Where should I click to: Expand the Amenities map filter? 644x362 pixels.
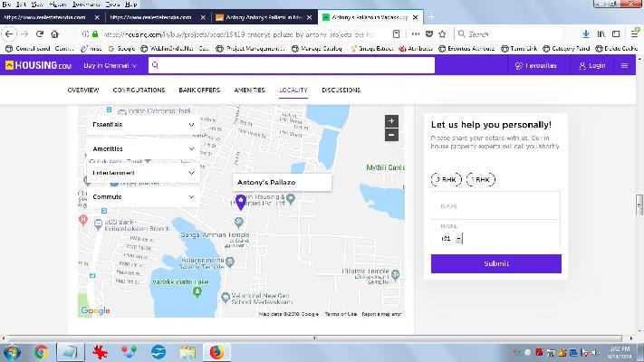tap(143, 148)
